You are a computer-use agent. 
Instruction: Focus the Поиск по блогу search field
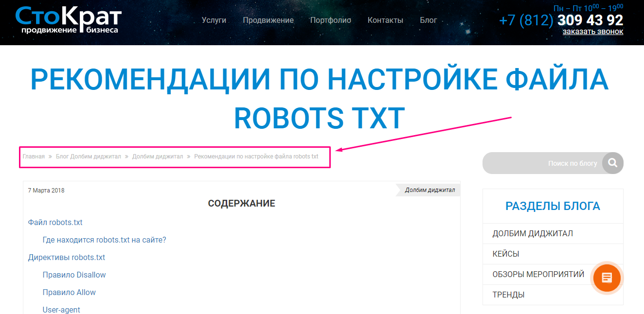pyautogui.click(x=542, y=163)
